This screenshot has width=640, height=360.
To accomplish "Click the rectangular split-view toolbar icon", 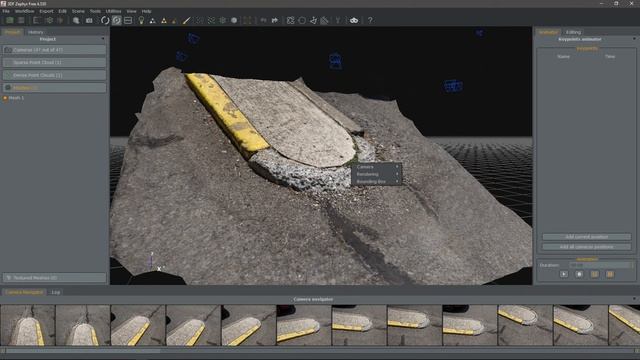I will 128,20.
